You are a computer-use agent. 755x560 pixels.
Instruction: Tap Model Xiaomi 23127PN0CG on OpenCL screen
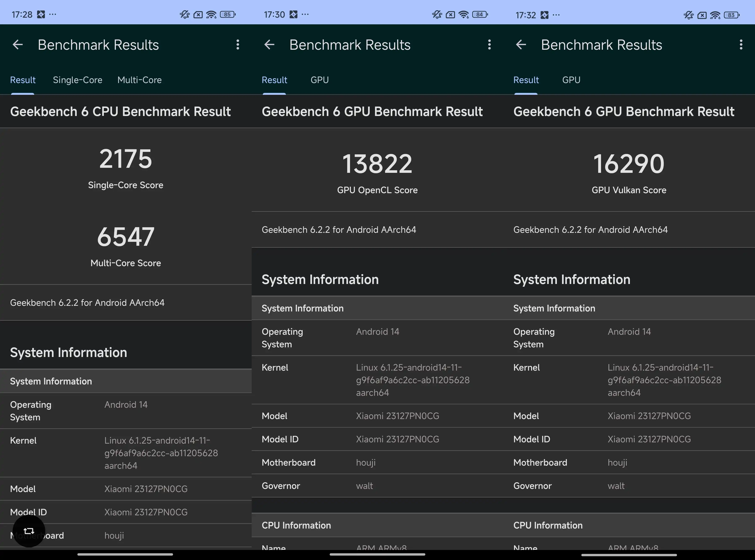[x=397, y=416]
